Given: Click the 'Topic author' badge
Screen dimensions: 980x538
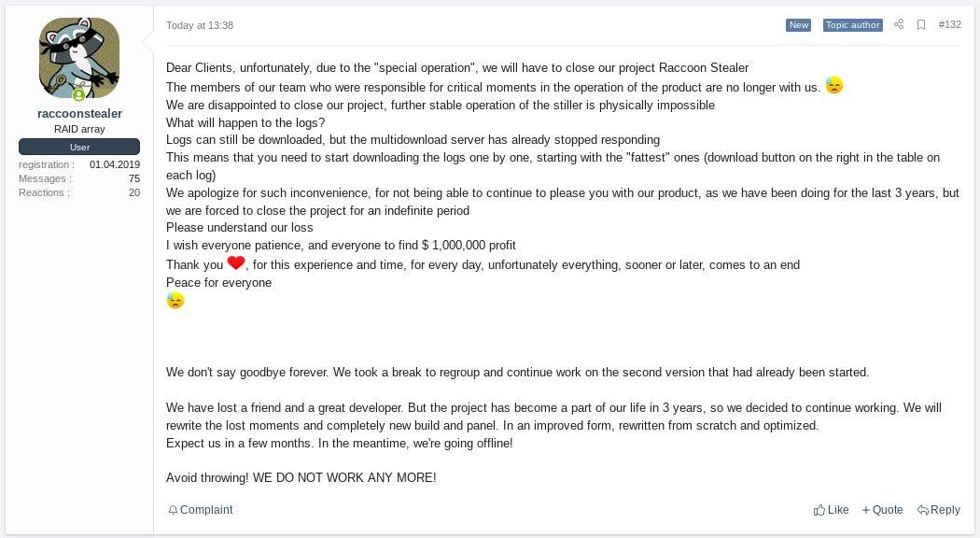Looking at the screenshot, I should (x=852, y=25).
